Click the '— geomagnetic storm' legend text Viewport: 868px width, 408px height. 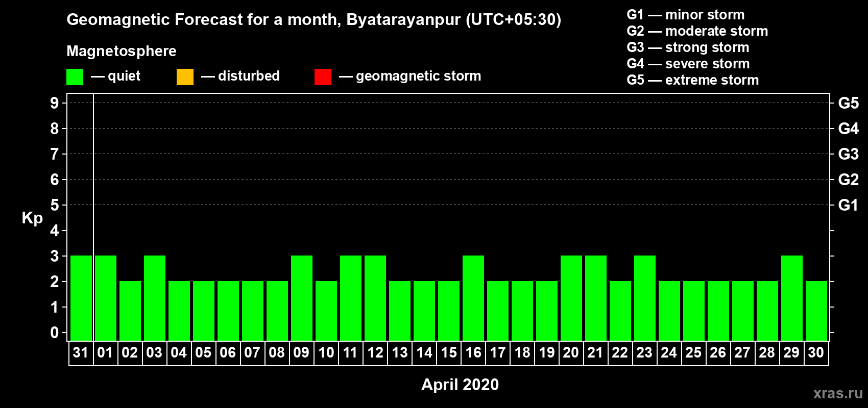coord(410,76)
